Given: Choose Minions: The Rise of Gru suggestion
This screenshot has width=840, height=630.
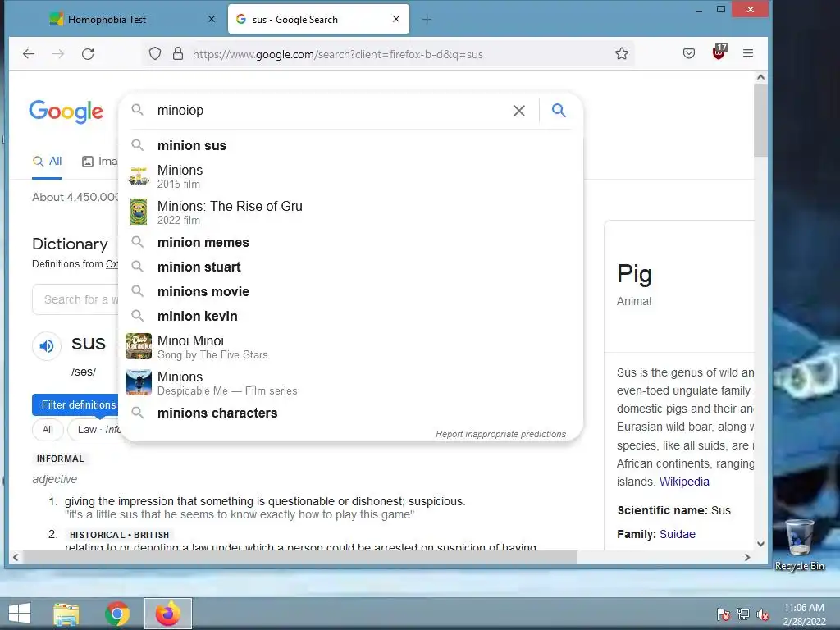Looking at the screenshot, I should pyautogui.click(x=351, y=212).
